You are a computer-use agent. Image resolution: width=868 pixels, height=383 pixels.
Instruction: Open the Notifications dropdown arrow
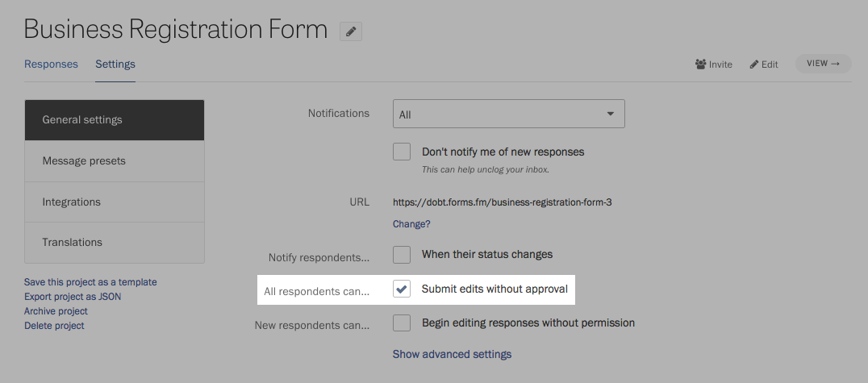pos(610,114)
